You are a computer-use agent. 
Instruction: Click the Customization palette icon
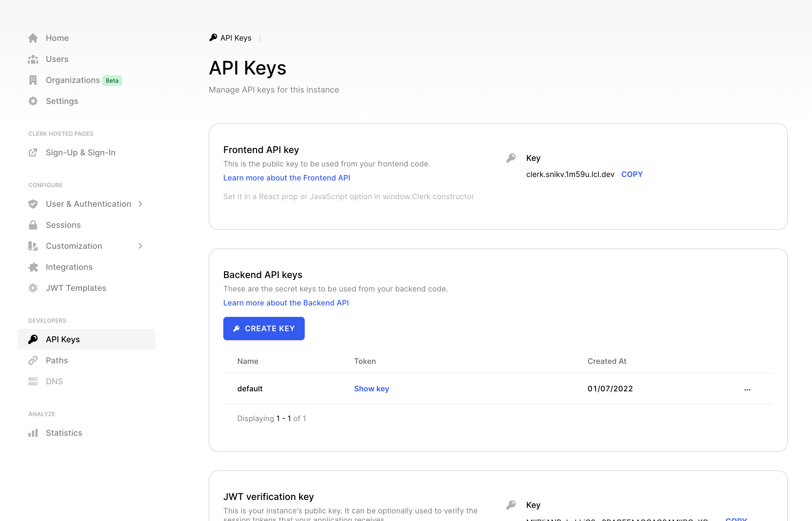point(33,246)
